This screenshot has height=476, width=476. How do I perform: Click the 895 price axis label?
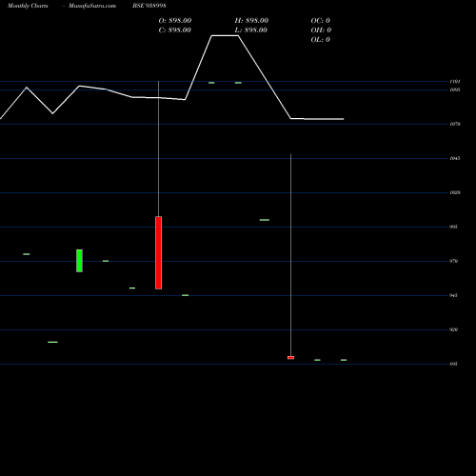[x=453, y=364]
